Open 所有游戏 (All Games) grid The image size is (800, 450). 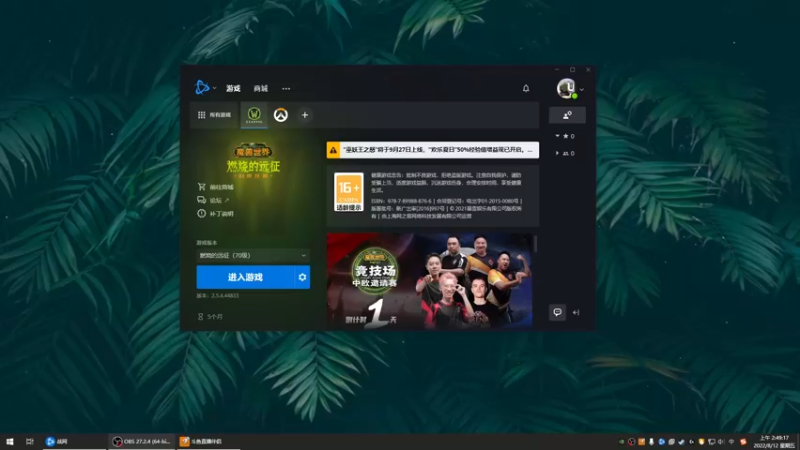214,115
